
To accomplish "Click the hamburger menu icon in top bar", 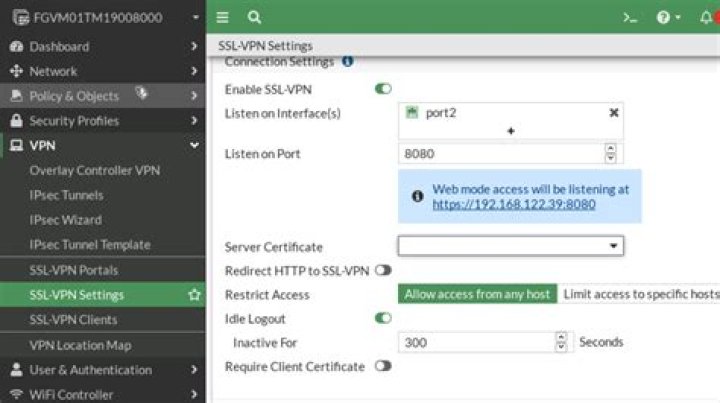I will coord(223,17).
